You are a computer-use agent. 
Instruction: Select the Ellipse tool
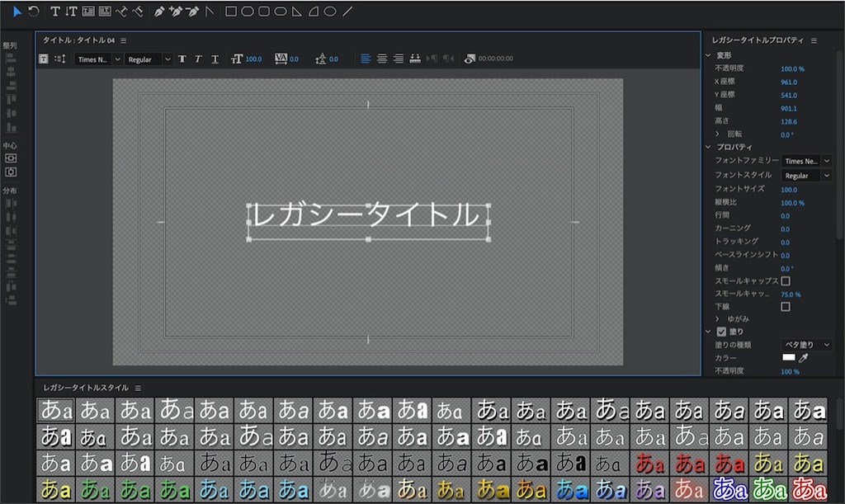pyautogui.click(x=330, y=12)
